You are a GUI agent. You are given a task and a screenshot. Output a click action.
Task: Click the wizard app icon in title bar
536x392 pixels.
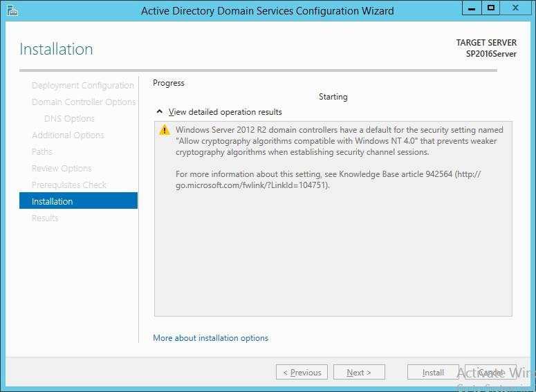(12, 10)
